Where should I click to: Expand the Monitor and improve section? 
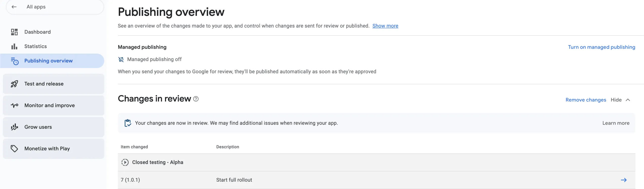click(x=54, y=105)
